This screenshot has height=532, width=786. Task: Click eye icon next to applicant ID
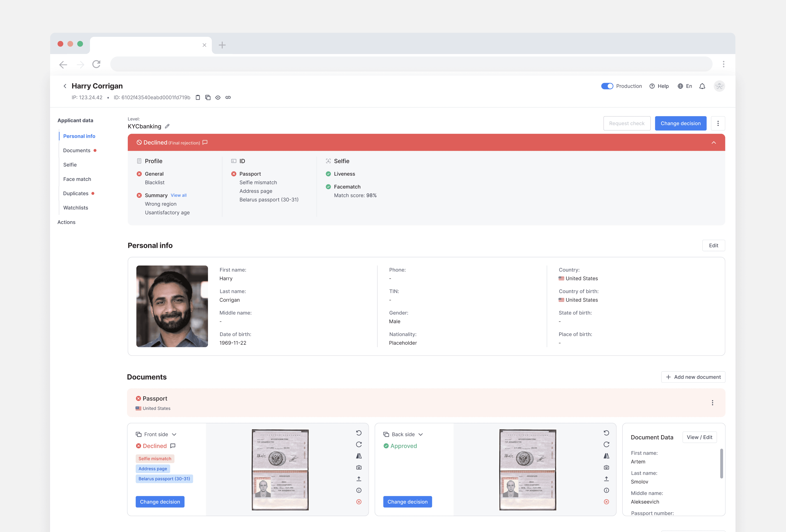click(218, 97)
